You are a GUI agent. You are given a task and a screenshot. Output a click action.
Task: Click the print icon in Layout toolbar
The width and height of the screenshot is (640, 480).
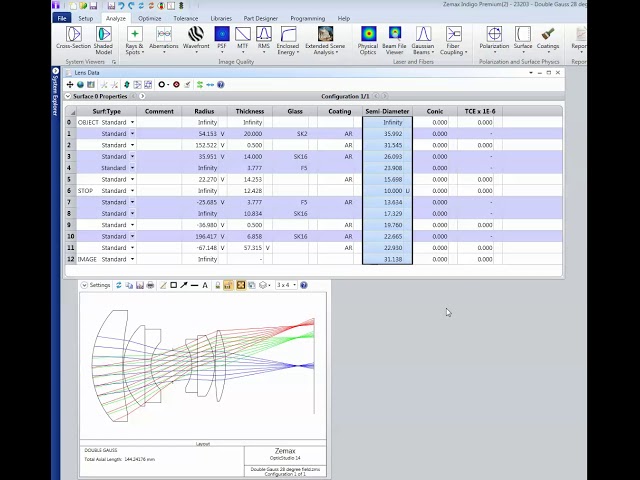pyautogui.click(x=150, y=285)
